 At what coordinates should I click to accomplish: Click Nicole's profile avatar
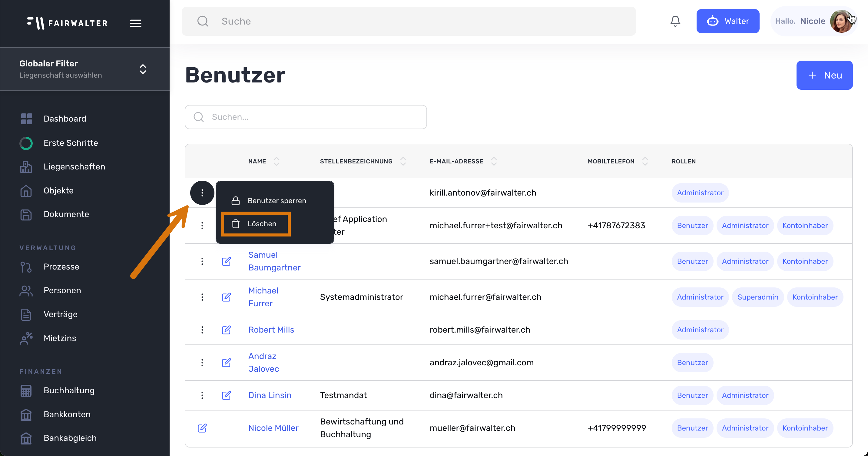pyautogui.click(x=841, y=21)
